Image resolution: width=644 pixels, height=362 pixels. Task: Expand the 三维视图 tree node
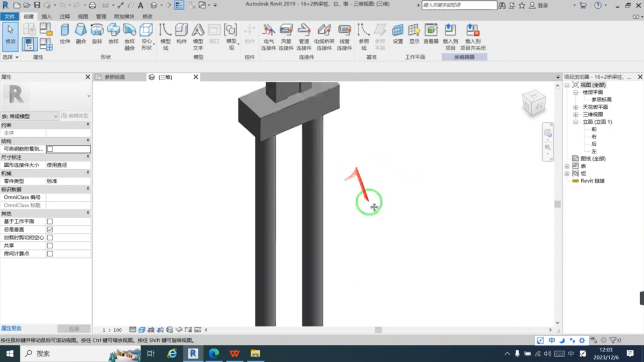point(575,115)
